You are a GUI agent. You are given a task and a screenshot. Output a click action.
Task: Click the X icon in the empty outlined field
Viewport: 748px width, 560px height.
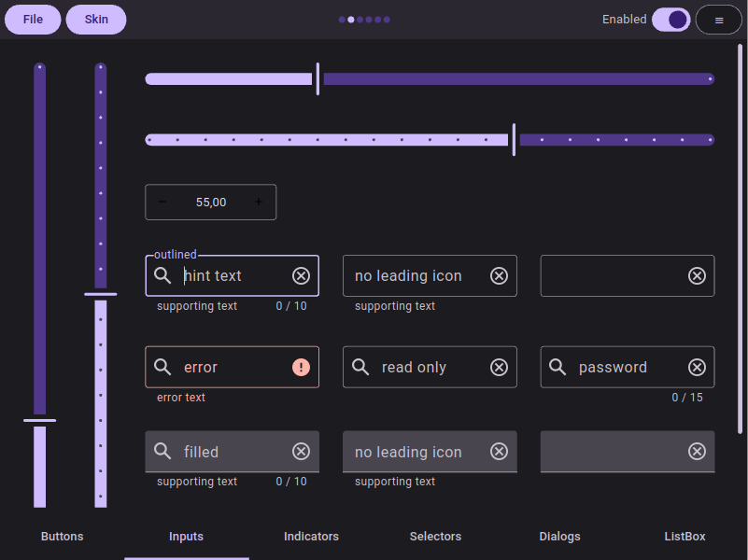(697, 275)
